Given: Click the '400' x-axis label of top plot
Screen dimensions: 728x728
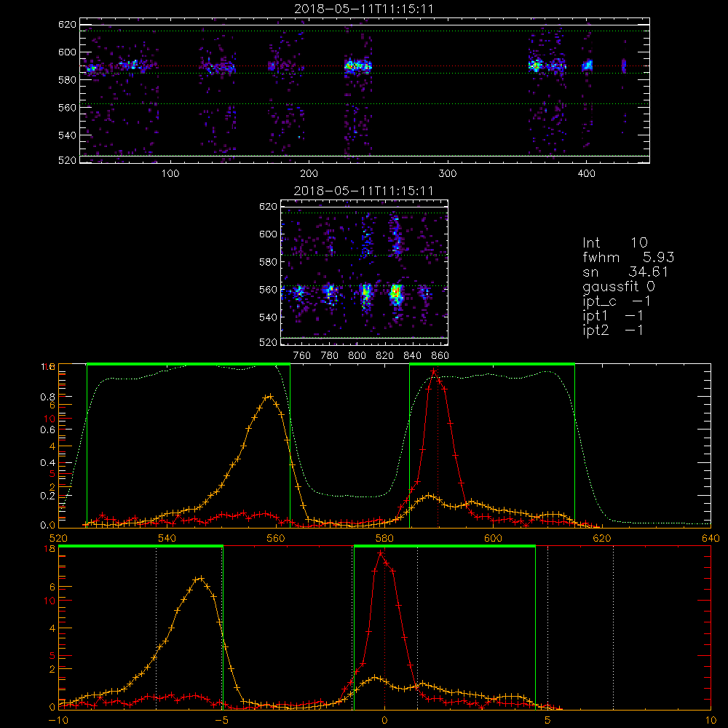Looking at the screenshot, I should pyautogui.click(x=586, y=174).
